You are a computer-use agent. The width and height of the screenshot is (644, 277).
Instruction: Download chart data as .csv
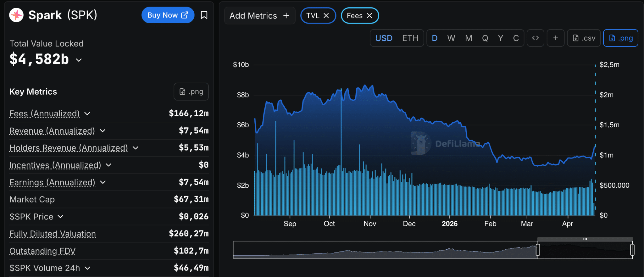click(x=584, y=38)
